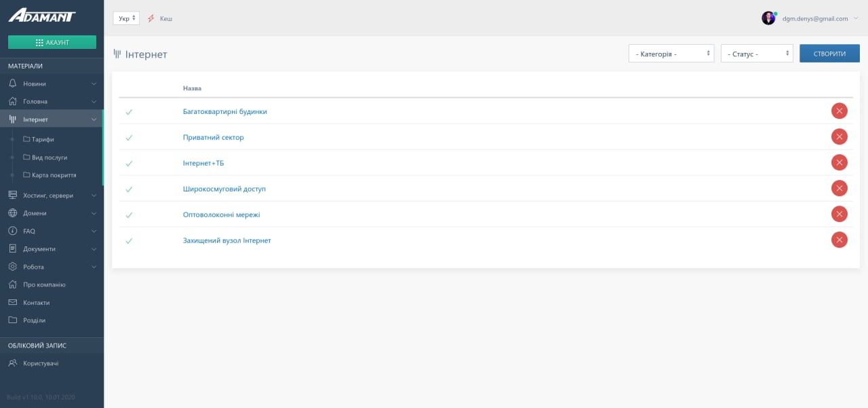This screenshot has width=868, height=408.
Task: Click the bell icon next to Новини
Action: [13, 84]
